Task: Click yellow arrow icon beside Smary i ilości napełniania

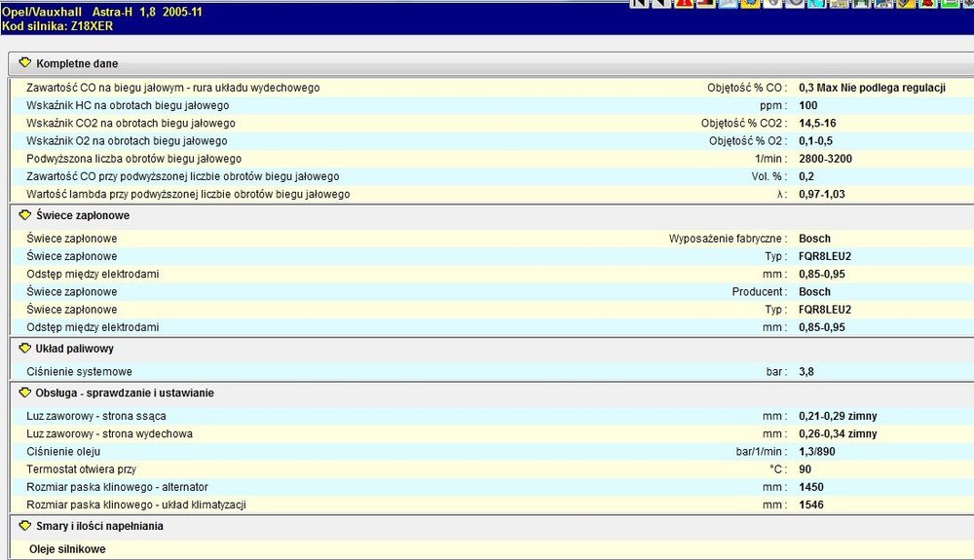Action: point(25,525)
